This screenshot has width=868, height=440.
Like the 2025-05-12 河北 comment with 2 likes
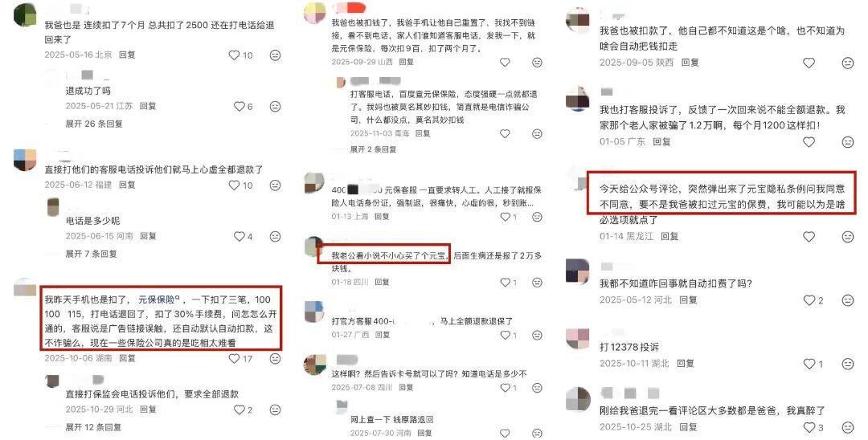809,300
